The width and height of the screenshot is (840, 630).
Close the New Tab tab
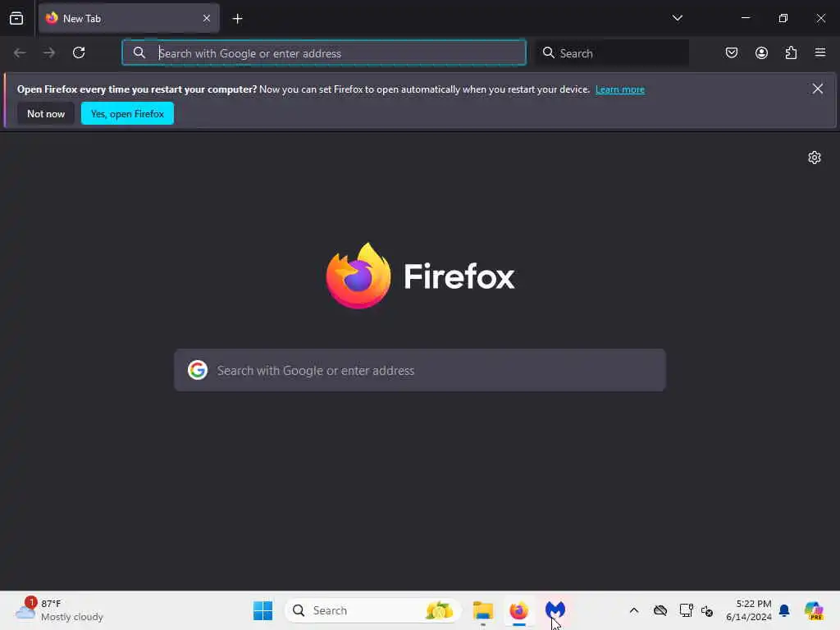(x=207, y=18)
